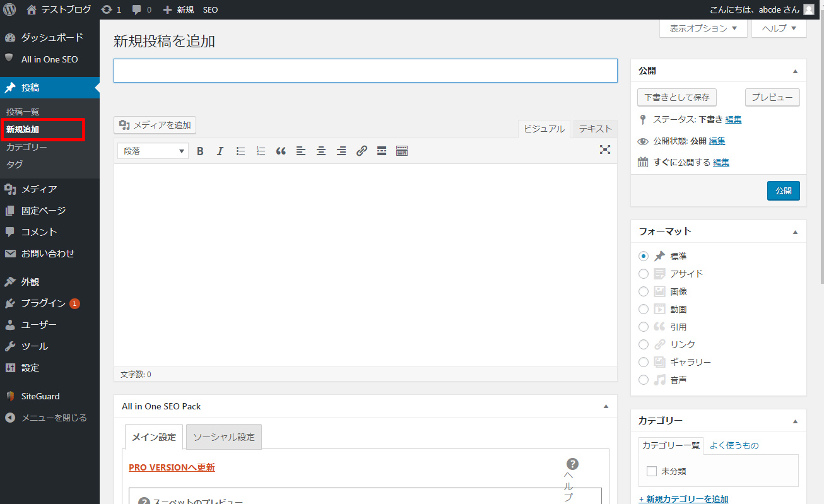Image resolution: width=824 pixels, height=504 pixels.
Task: Insert the Read More tag icon
Action: pyautogui.click(x=382, y=151)
